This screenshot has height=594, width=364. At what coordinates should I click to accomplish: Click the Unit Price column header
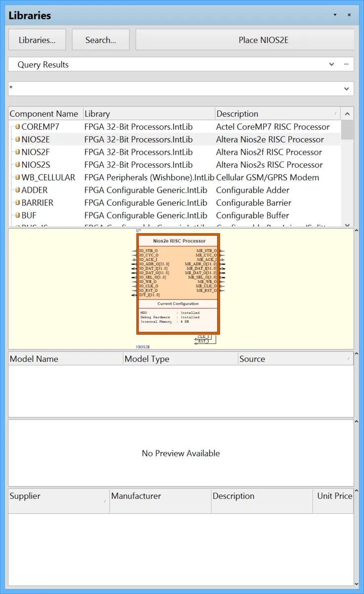point(334,500)
